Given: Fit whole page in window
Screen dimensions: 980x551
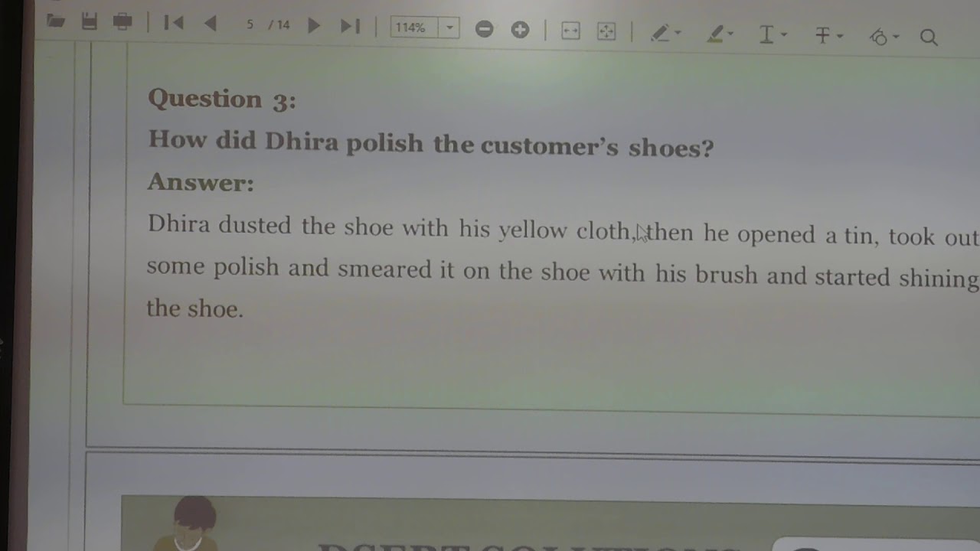Looking at the screenshot, I should tap(606, 31).
